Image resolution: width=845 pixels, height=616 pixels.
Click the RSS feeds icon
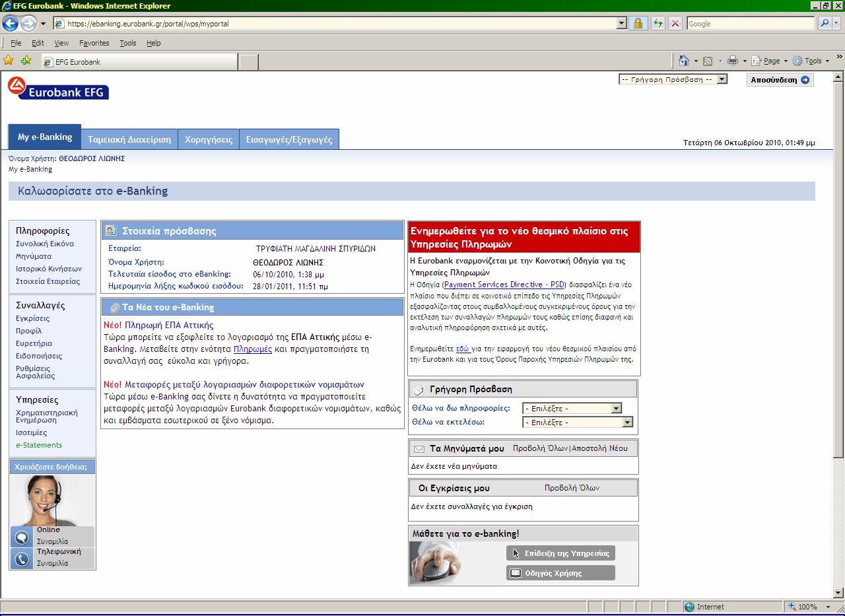(708, 61)
